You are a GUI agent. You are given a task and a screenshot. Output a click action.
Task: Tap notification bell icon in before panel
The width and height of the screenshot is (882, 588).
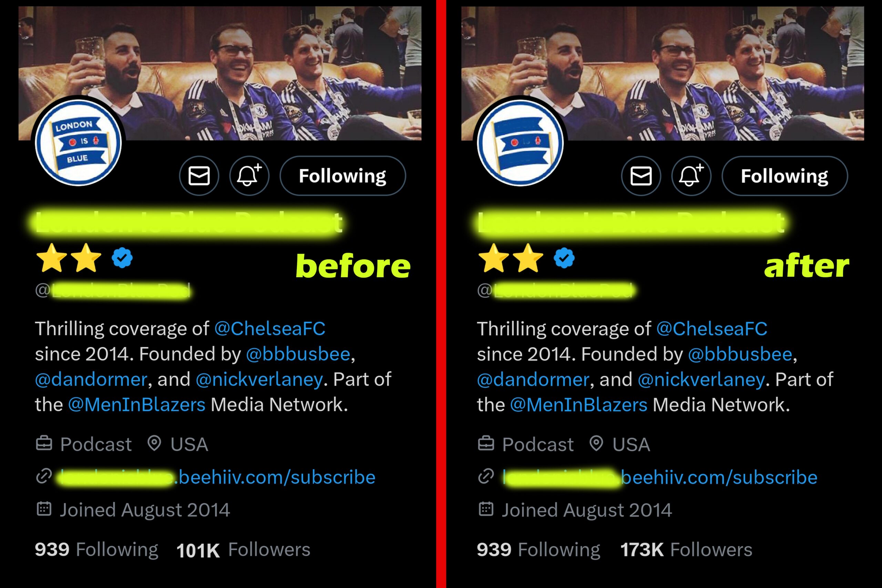point(249,176)
